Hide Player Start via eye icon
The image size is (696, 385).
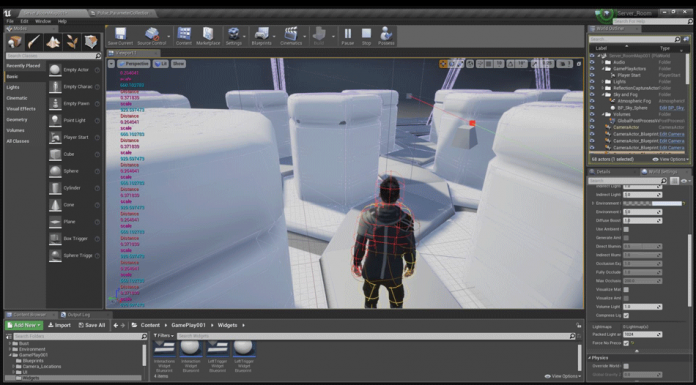[592, 75]
